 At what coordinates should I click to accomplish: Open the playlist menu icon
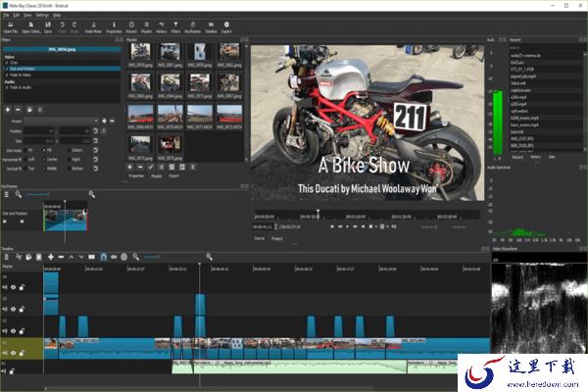tap(193, 167)
